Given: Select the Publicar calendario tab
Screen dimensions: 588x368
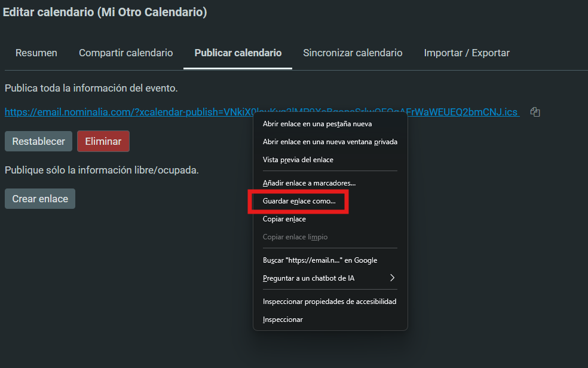Looking at the screenshot, I should click(x=238, y=53).
